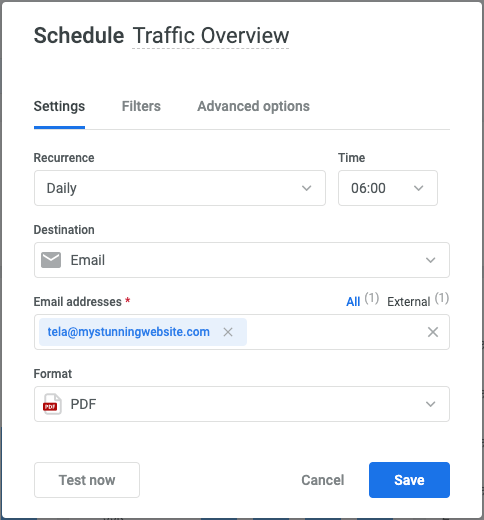
Task: Switch to the Filters tab
Action: (141, 106)
